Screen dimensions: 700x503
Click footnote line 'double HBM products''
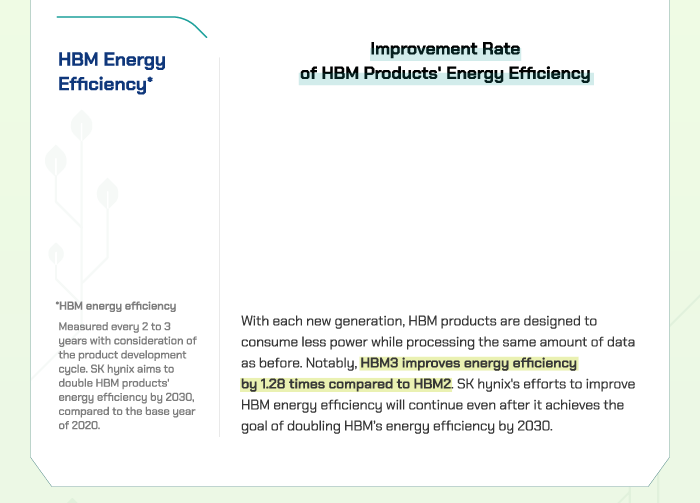point(114,383)
